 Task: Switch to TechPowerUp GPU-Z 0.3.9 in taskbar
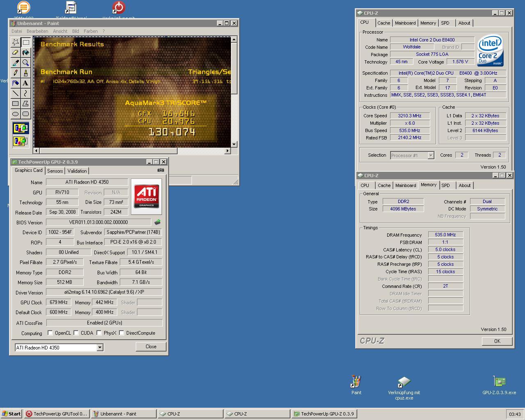coord(324,414)
